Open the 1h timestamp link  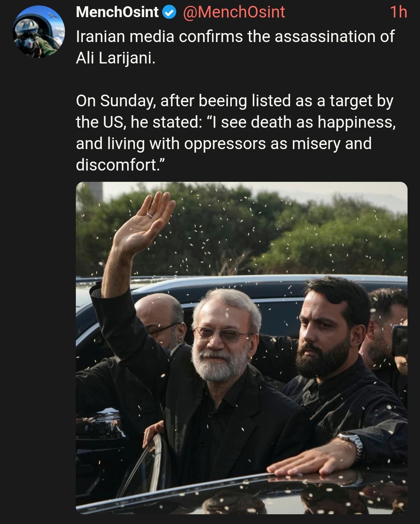click(398, 12)
